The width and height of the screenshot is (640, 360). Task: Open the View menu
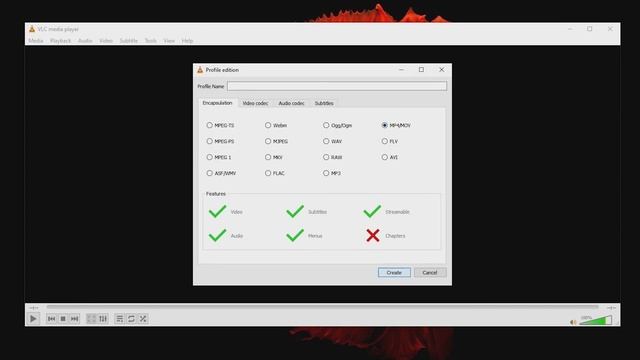(x=169, y=41)
